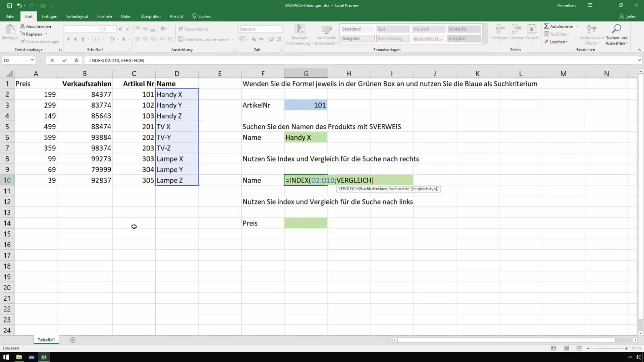Toggle underline U formatting

coord(83,39)
